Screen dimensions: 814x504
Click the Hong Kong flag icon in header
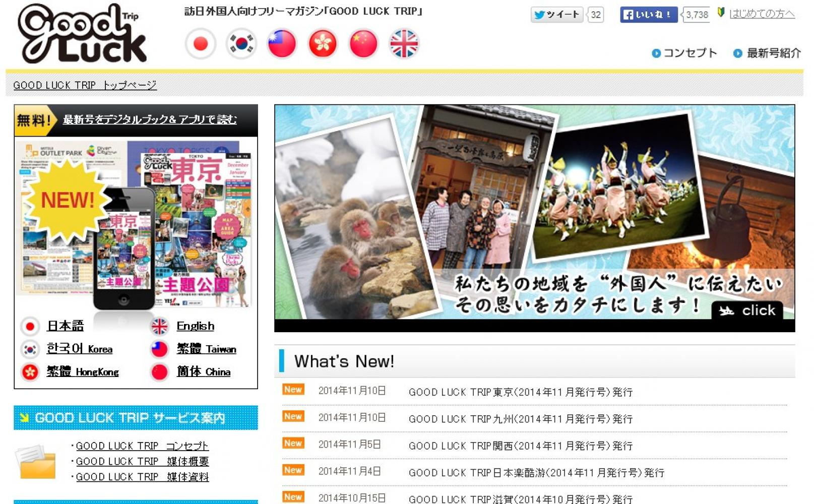tap(323, 44)
